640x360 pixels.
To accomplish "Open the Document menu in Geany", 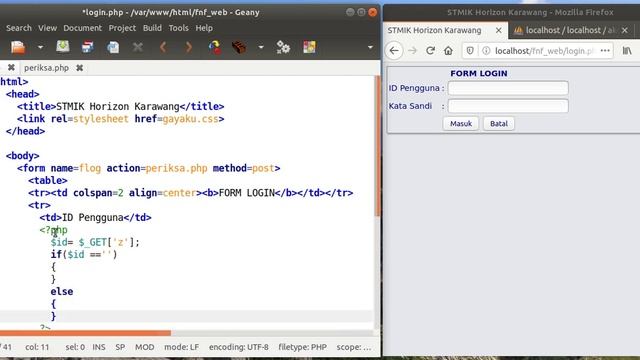I will click(82, 28).
